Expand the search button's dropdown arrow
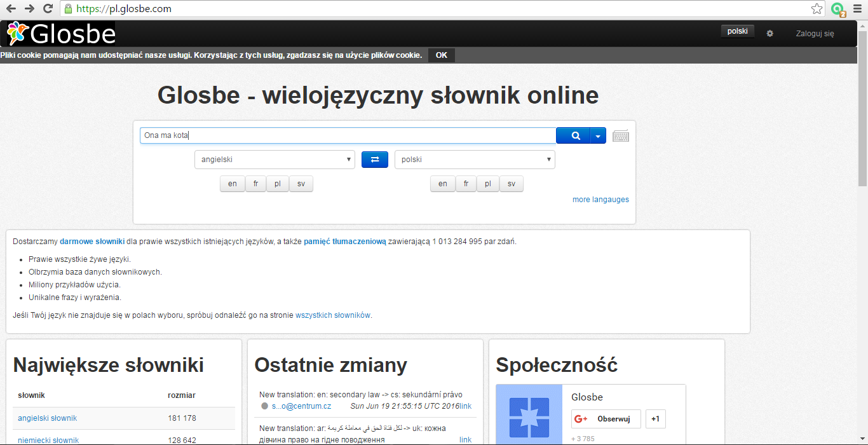 pyautogui.click(x=598, y=135)
